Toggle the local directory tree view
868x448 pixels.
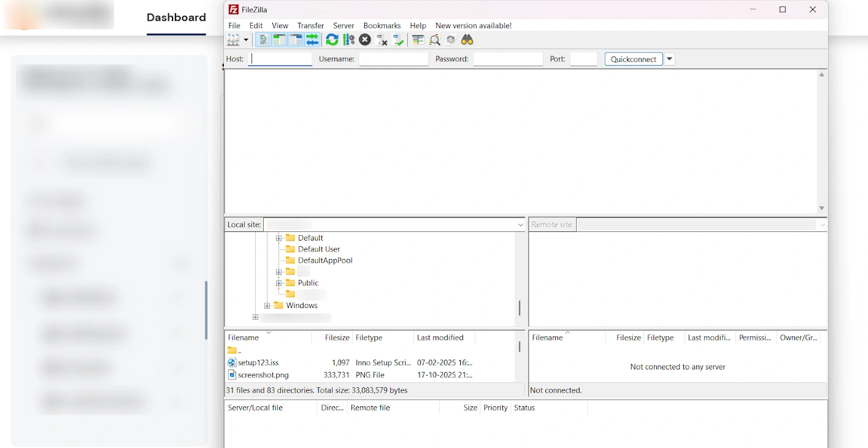[x=279, y=39]
